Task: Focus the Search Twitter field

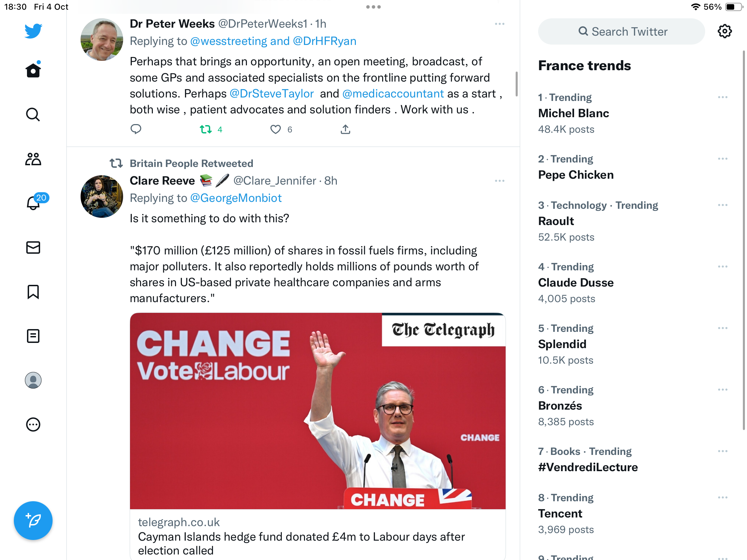Action: (621, 31)
